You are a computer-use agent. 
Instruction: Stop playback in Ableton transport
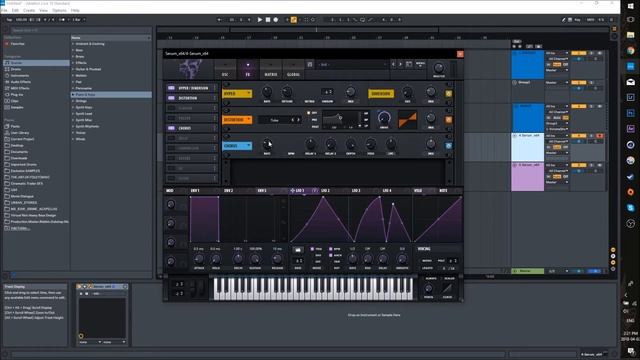pyautogui.click(x=268, y=20)
